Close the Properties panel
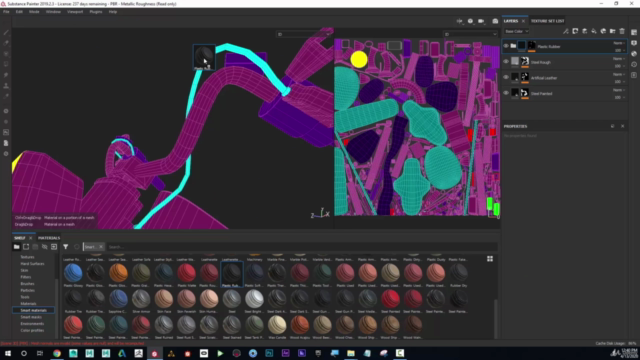 (x=622, y=126)
